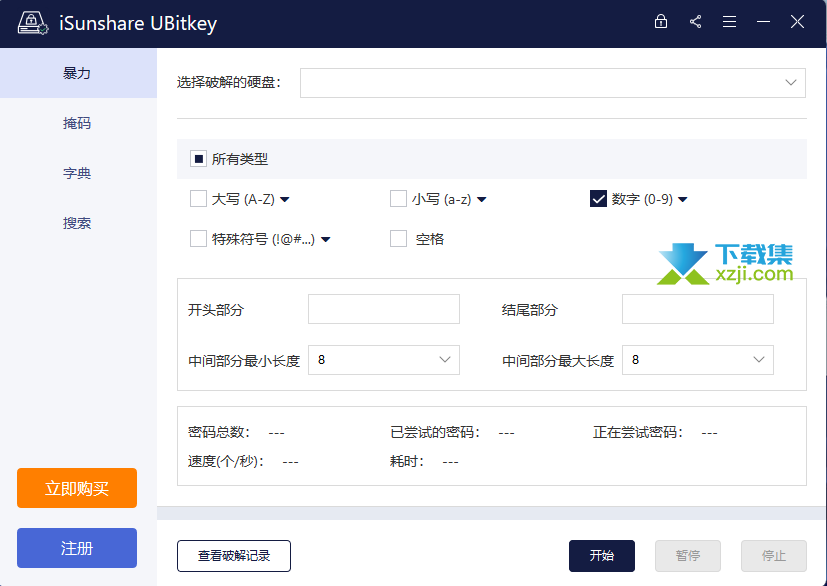Switch to the 搜索 tab
Screen dimensions: 827x586
tap(78, 223)
